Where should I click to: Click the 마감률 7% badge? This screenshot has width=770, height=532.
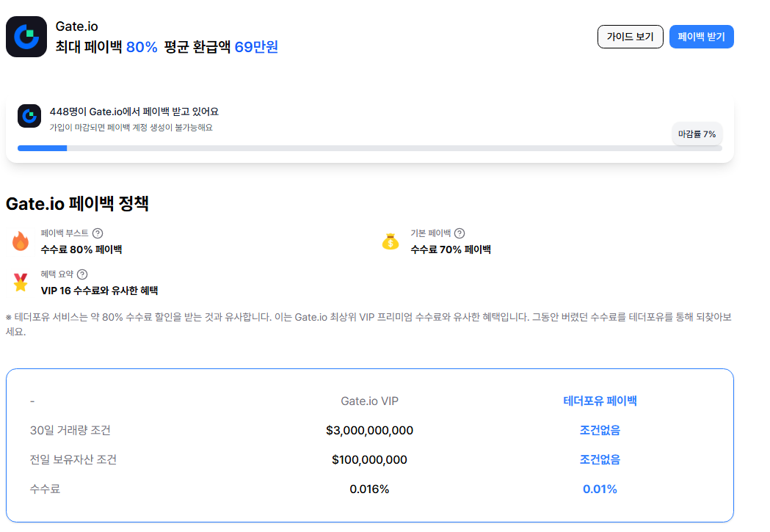point(697,134)
